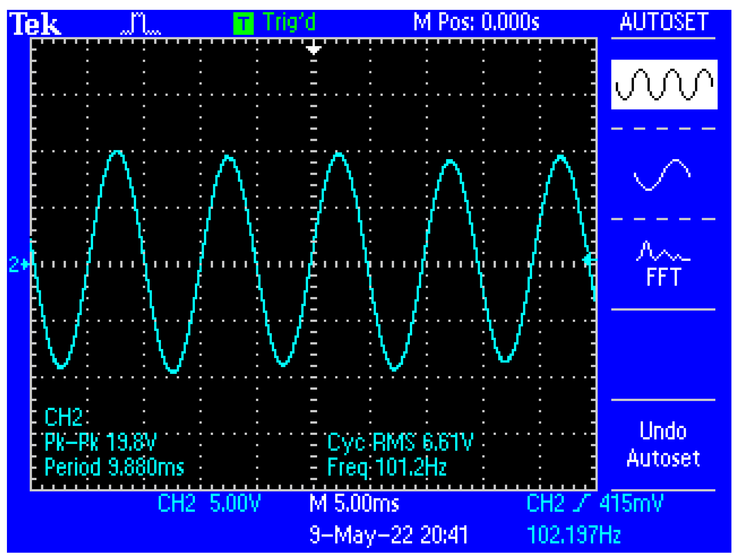Screen dimensions: 742x560
Task: Click the M Pos 0.000s readout
Action: coord(476,22)
